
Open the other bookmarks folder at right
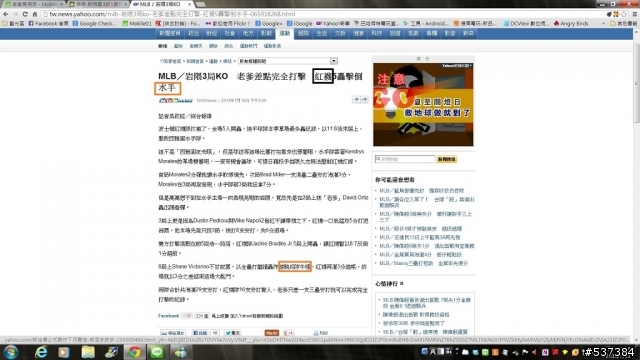tap(623, 24)
